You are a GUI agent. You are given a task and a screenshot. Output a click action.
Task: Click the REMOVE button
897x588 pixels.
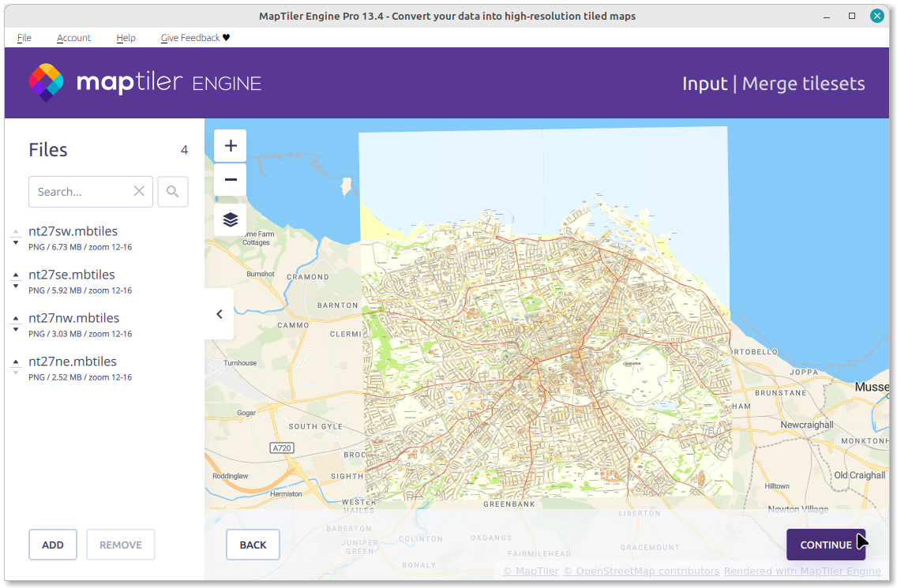121,545
